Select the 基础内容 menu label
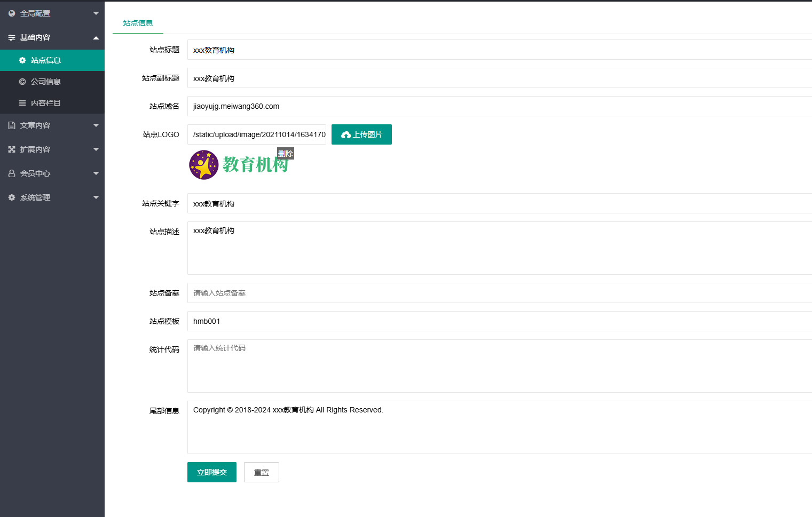This screenshot has width=812, height=517. coord(35,37)
